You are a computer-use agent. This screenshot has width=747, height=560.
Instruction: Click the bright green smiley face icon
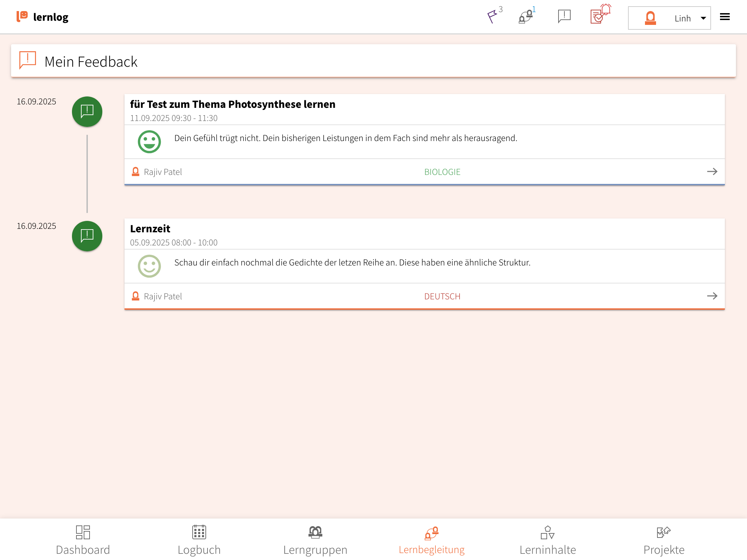tap(149, 142)
